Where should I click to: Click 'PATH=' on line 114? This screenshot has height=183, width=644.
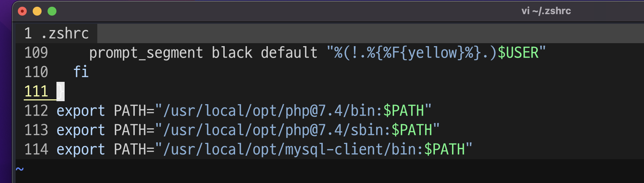tap(134, 150)
